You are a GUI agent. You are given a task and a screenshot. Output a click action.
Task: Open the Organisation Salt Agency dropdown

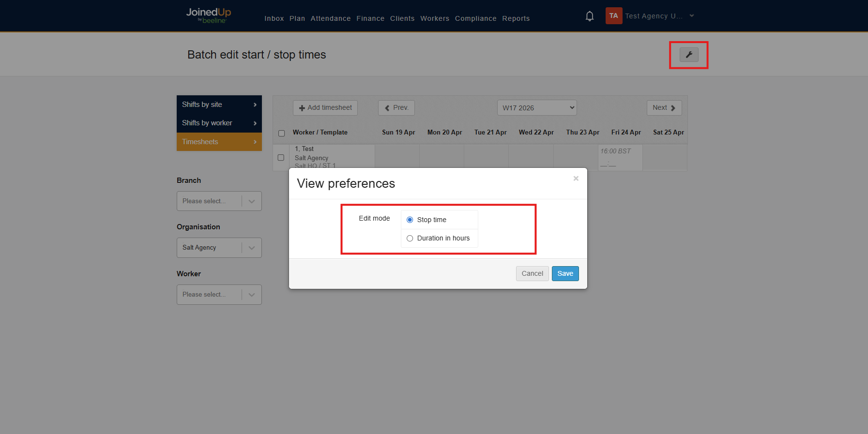219,247
